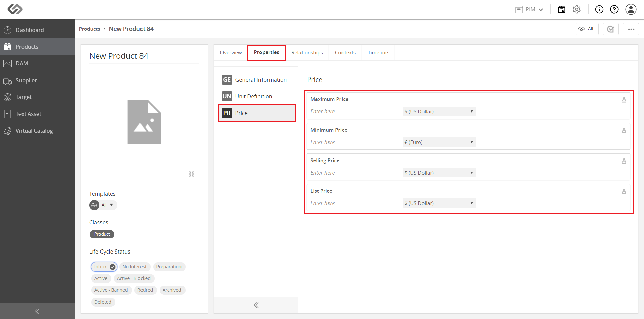This screenshot has height=319, width=644.
Task: Click the A icon beside Minimum Price
Action: [x=624, y=130]
